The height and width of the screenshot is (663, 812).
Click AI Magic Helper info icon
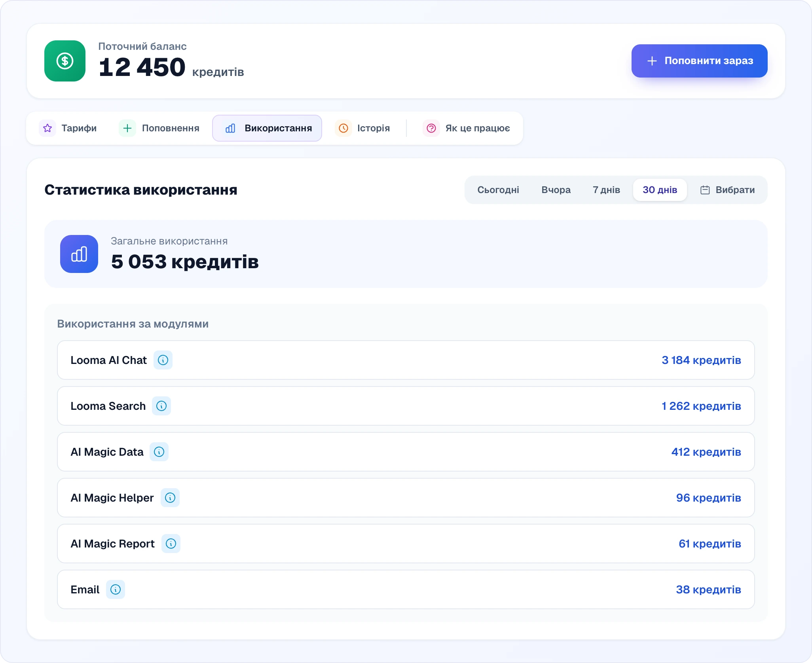tap(170, 498)
